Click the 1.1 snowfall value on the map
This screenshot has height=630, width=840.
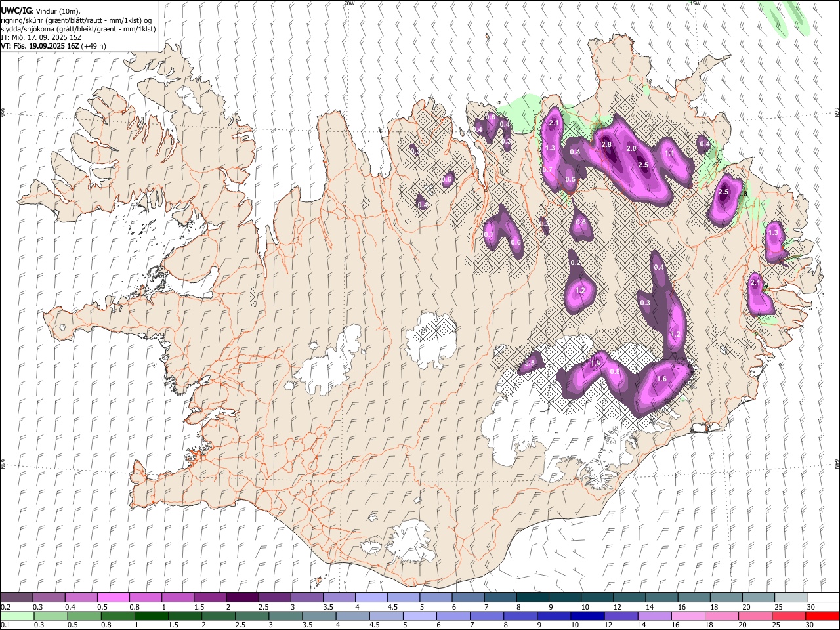670,153
